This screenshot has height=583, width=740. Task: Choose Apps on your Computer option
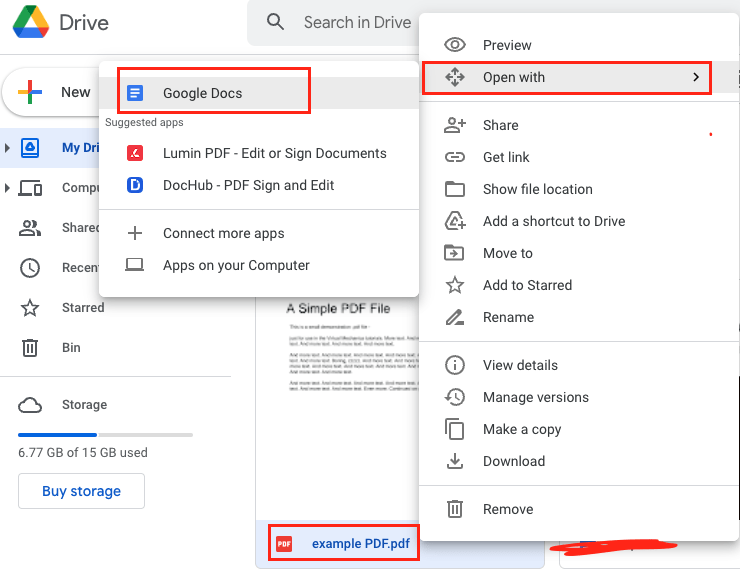(259, 265)
